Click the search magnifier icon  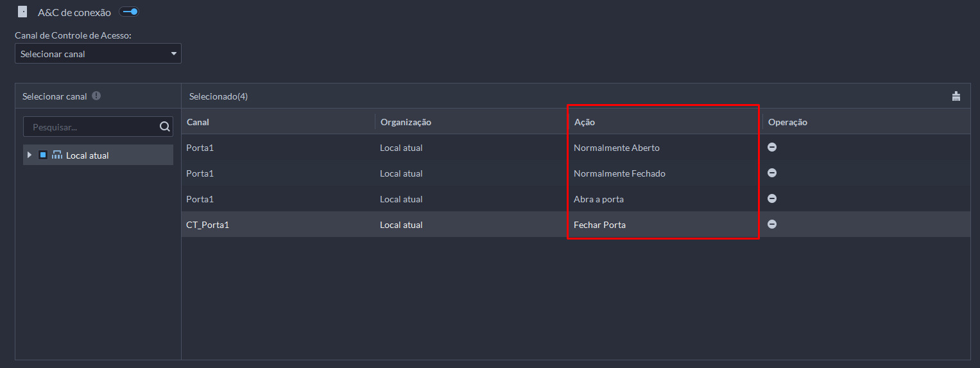coord(164,127)
